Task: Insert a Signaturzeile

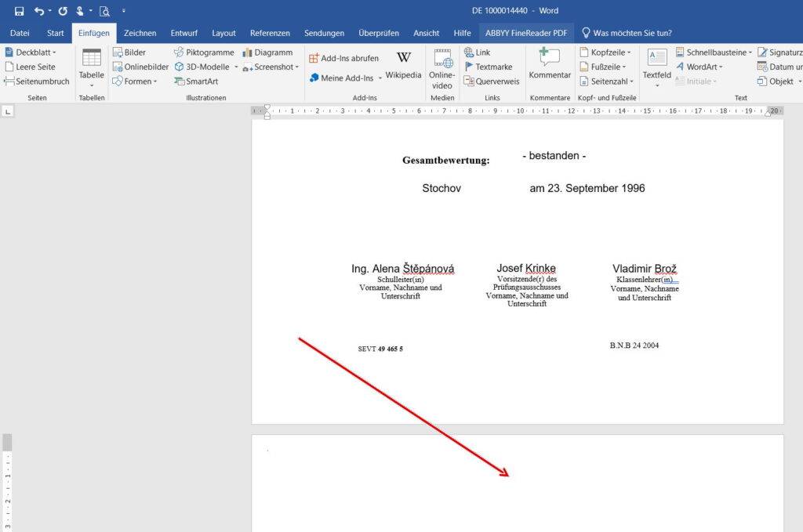Action: point(780,52)
